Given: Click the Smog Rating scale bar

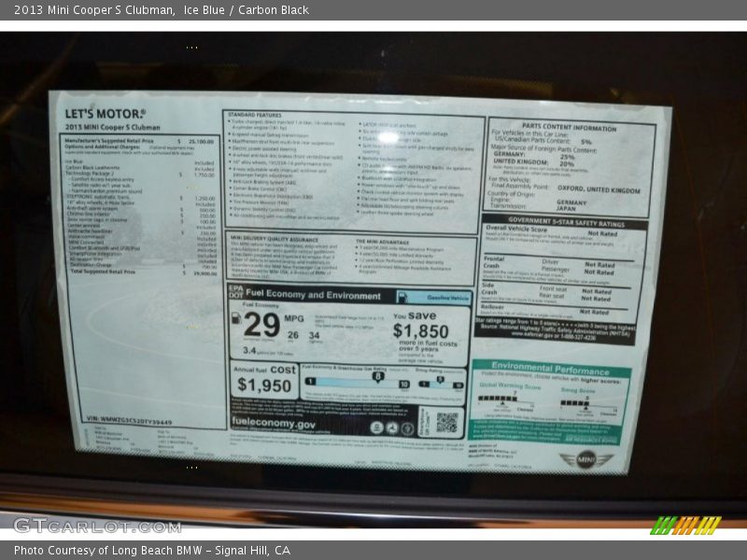Looking at the screenshot, I should pos(441,384).
